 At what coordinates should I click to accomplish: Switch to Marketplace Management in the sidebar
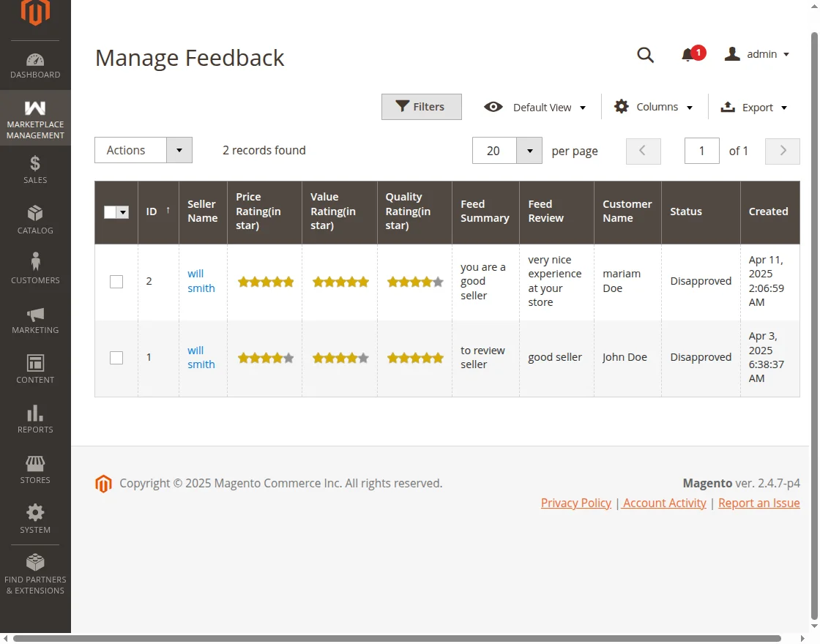(x=34, y=119)
